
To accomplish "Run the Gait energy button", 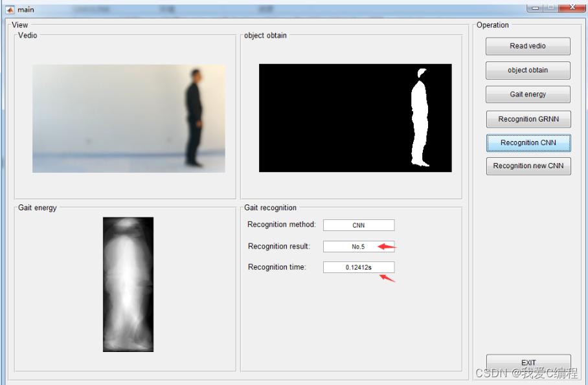I will click(528, 94).
